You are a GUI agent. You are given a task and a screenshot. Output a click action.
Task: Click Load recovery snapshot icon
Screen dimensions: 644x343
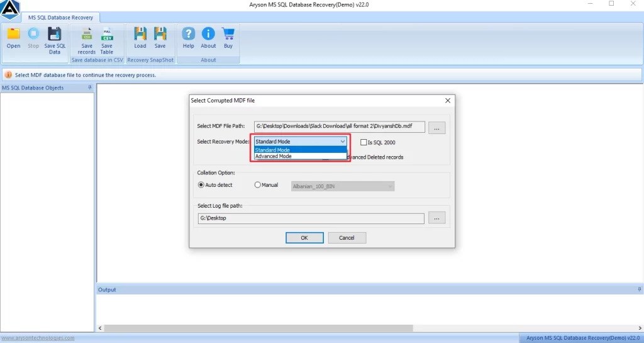[140, 34]
